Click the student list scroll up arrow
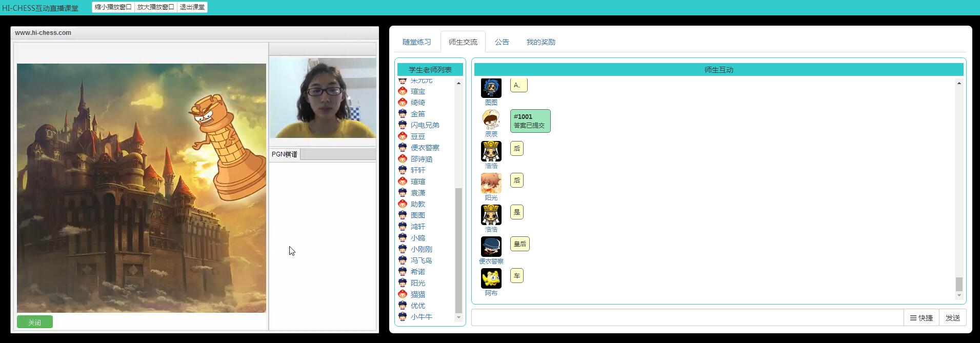Screen dimensions: 980x343 (458, 83)
